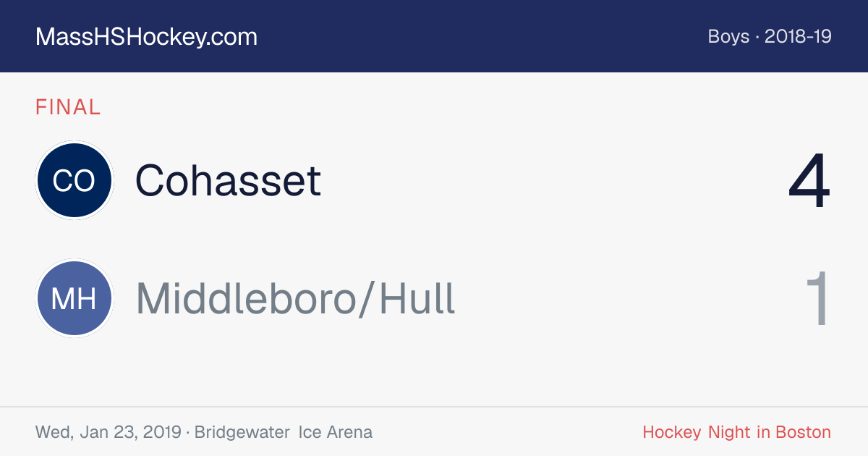Image resolution: width=868 pixels, height=456 pixels.
Task: Open the MassHSHockey.com site title
Action: point(146,37)
